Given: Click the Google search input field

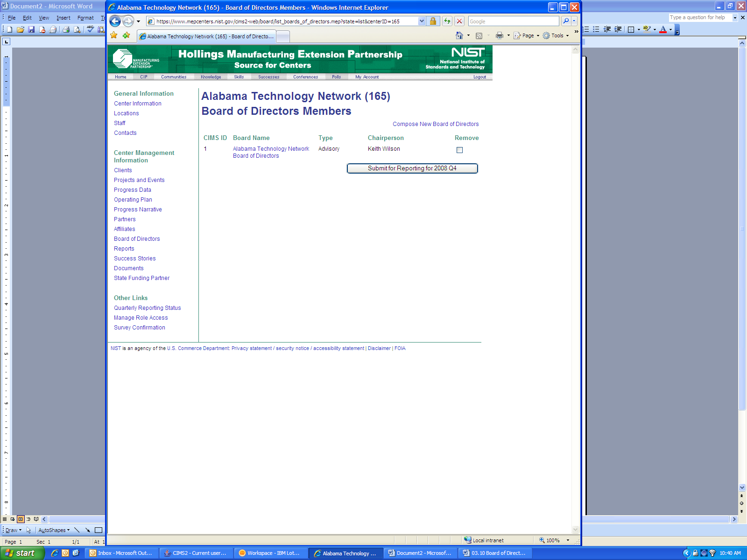Looking at the screenshot, I should point(514,21).
